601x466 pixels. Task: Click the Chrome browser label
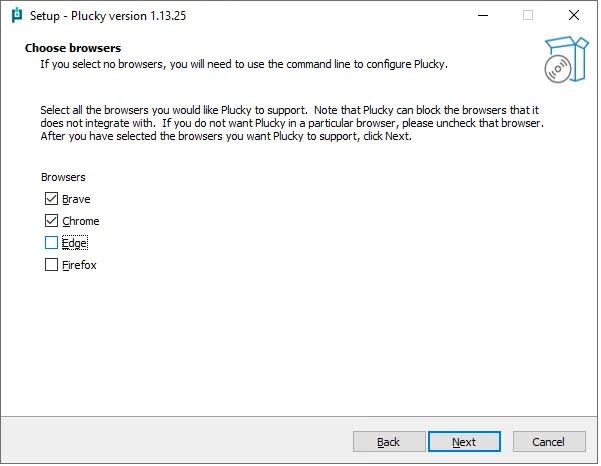[x=81, y=221]
